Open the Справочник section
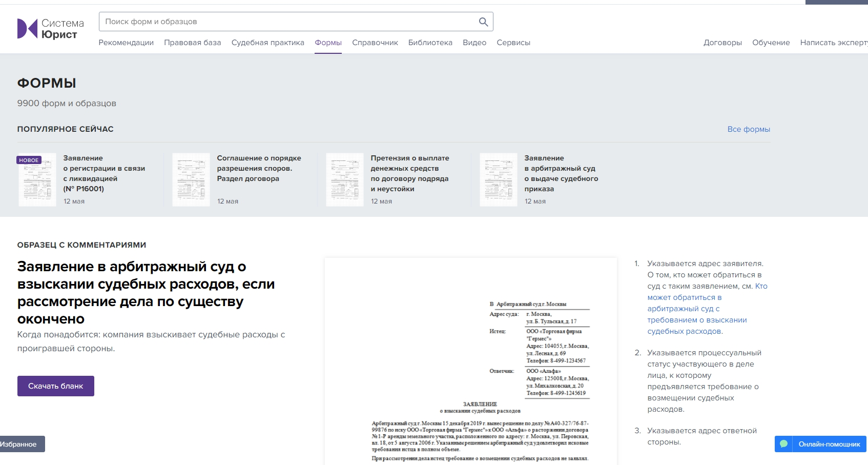Image resolution: width=868 pixels, height=465 pixels. 375,43
